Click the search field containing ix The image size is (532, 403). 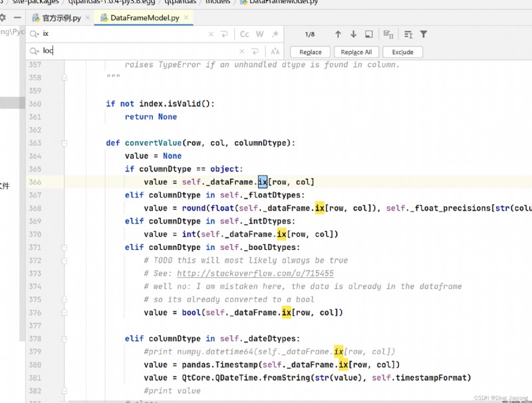pyautogui.click(x=124, y=34)
